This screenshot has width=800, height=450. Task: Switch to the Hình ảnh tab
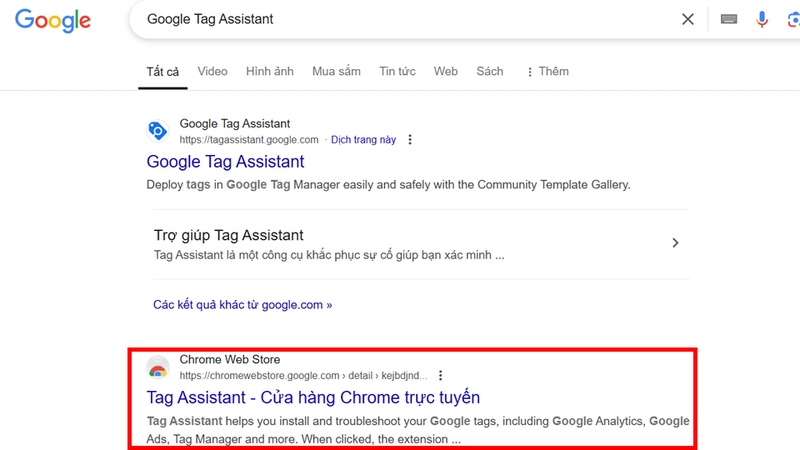pos(270,71)
